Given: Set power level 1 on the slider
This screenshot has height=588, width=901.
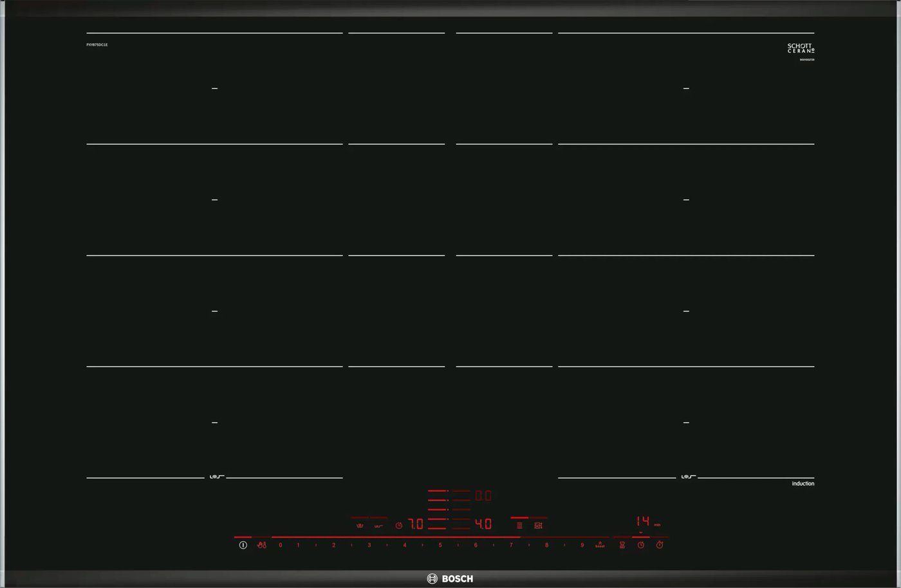Looking at the screenshot, I should click(x=298, y=545).
